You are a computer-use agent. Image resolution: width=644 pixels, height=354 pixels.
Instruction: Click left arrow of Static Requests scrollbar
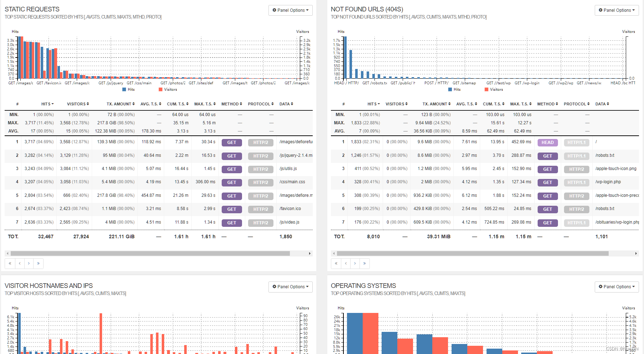(7, 254)
